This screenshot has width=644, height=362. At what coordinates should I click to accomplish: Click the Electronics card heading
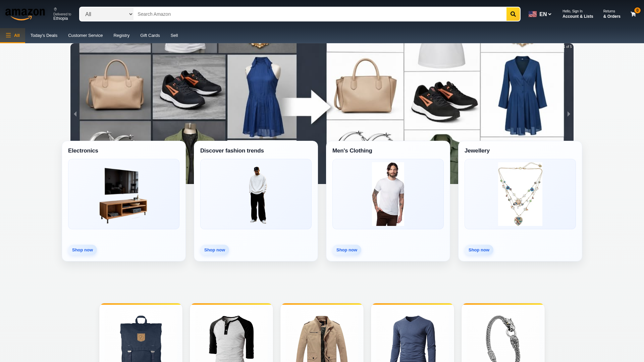(83, 151)
